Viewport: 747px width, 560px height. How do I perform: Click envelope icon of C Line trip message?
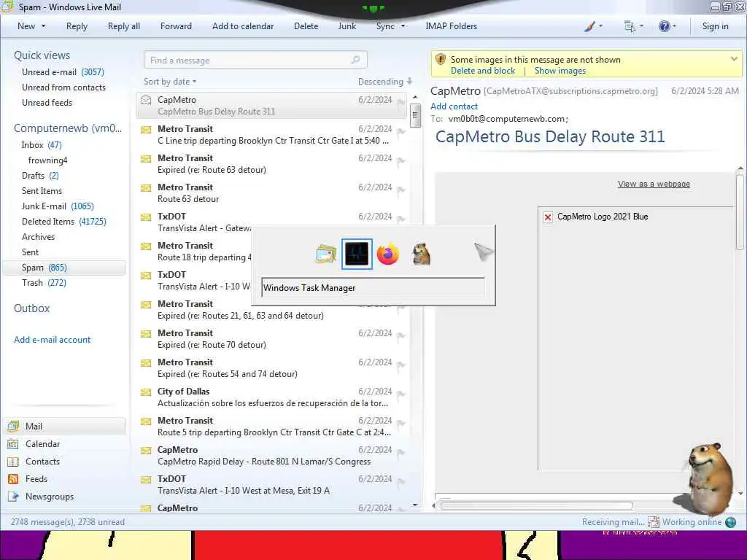pos(146,130)
